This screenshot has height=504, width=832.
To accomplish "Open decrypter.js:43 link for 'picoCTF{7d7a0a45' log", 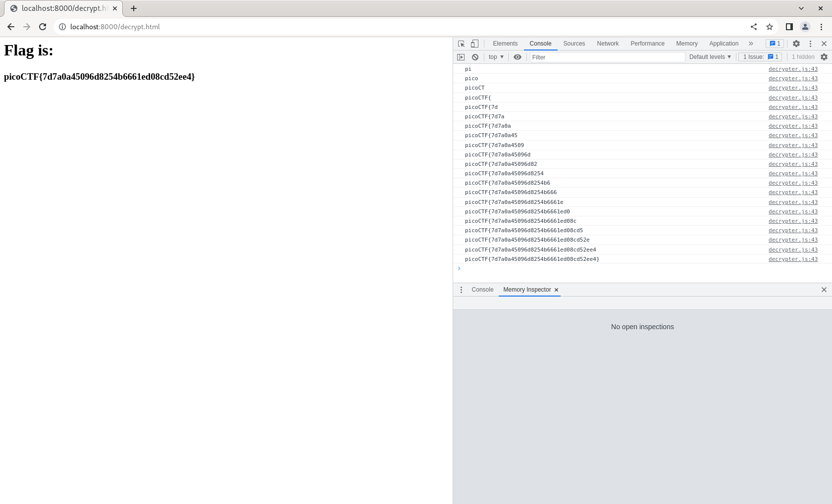I will click(x=793, y=136).
